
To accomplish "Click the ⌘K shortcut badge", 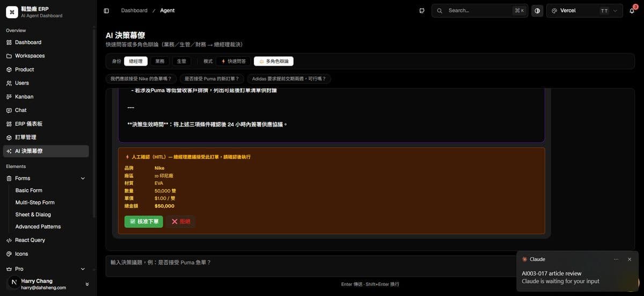I will [519, 11].
